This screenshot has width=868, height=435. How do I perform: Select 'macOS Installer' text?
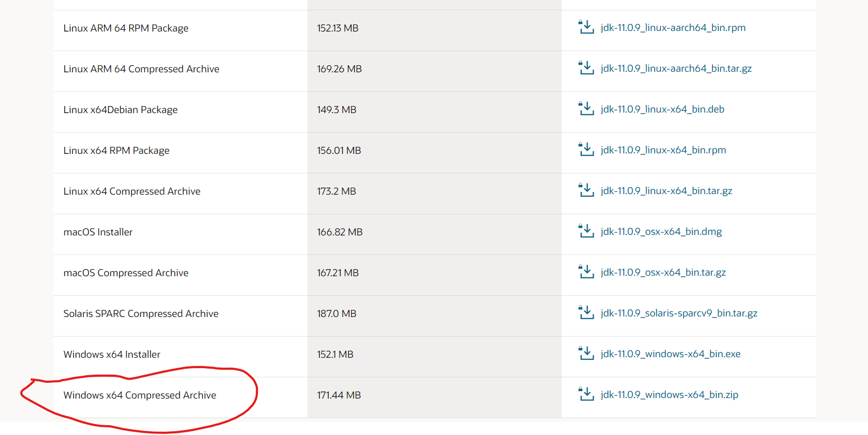(x=98, y=232)
